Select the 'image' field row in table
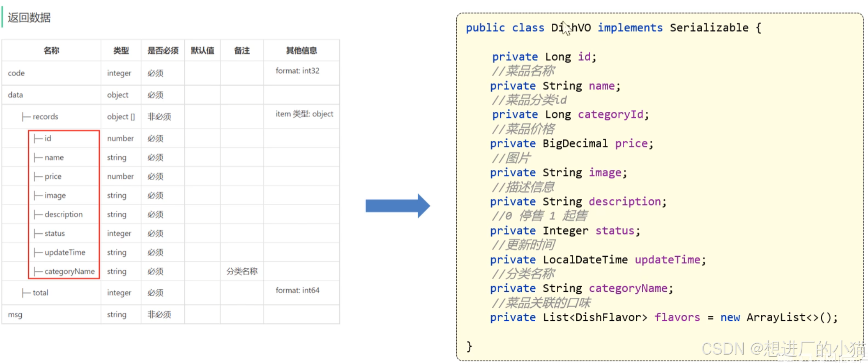868x363 pixels. 50,196
